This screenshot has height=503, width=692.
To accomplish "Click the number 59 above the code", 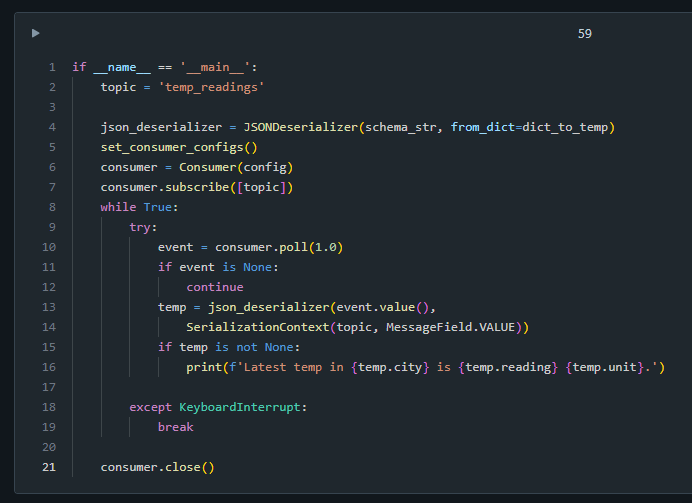I will pyautogui.click(x=585, y=34).
